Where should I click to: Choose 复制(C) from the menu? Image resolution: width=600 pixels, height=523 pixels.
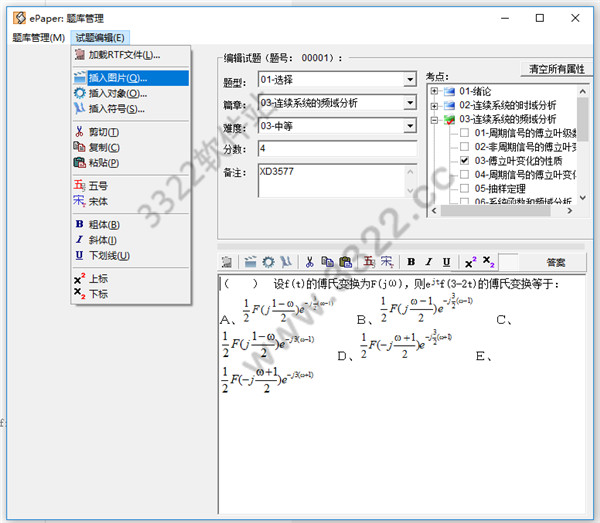click(130, 147)
